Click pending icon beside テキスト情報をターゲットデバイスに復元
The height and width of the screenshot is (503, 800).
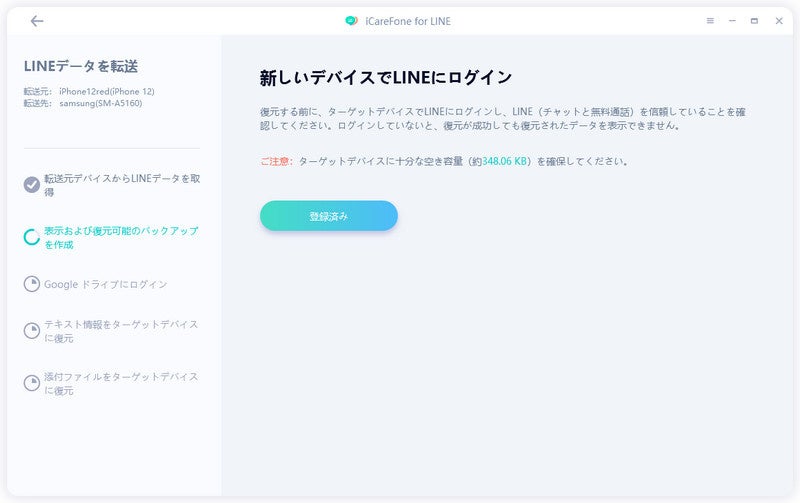[x=32, y=331]
